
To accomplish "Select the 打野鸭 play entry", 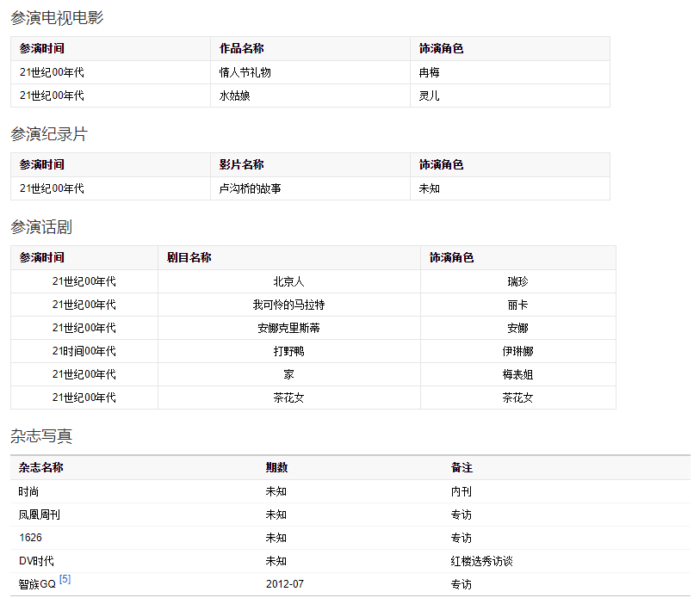I will [288, 351].
